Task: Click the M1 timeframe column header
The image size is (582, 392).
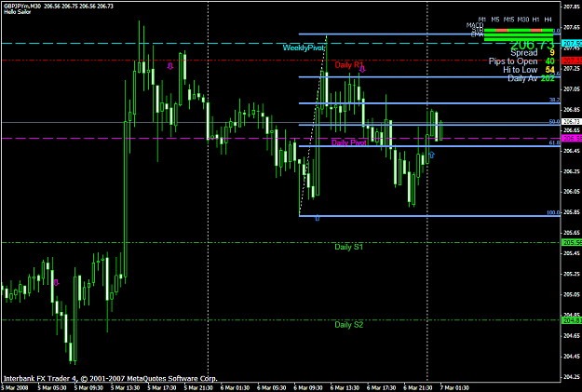Action: 482,20
